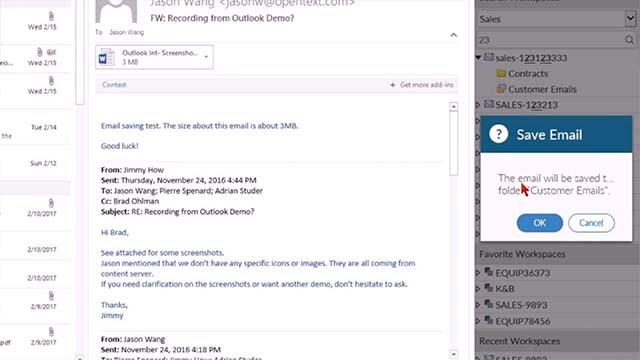Confirm saving with the OK button

540,223
